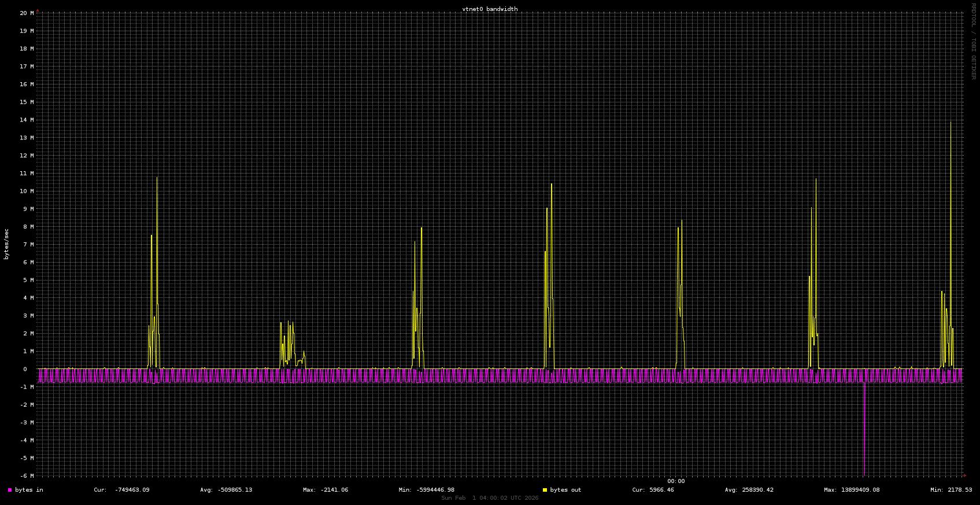Click the red arrow atop the y-axis
The image size is (980, 505).
pos(38,10)
